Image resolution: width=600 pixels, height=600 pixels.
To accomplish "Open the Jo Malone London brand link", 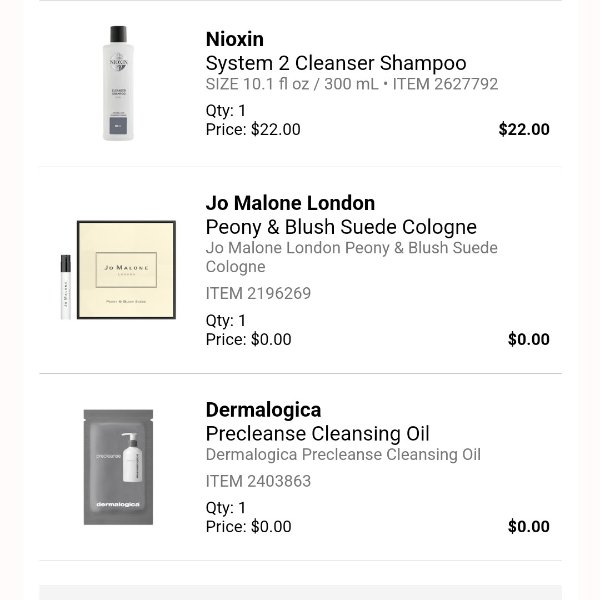I will coord(290,204).
